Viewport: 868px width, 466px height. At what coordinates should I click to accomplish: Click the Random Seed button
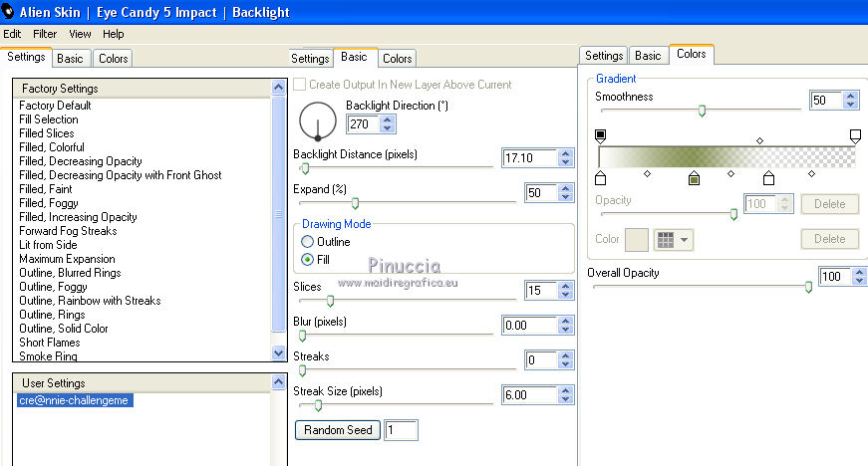tap(338, 430)
